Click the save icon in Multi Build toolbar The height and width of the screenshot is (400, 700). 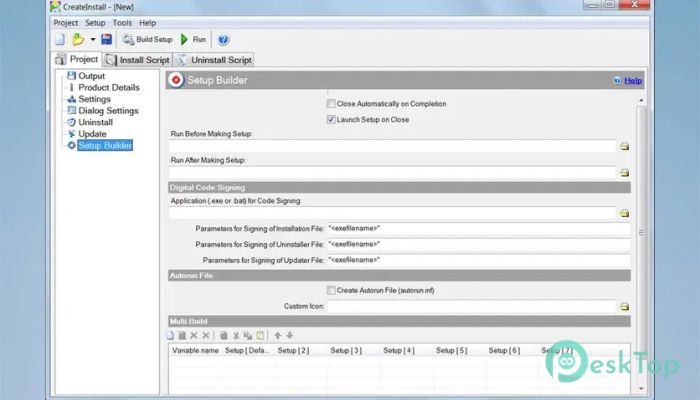coord(182,335)
